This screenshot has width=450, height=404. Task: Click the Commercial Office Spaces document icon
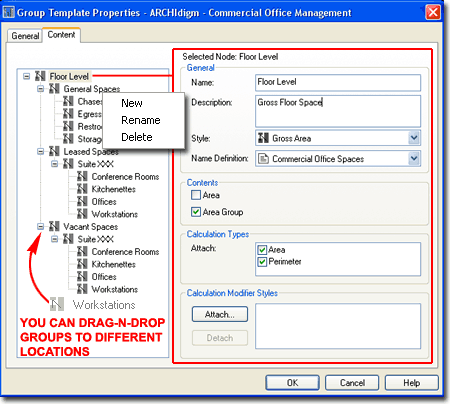[x=263, y=158]
